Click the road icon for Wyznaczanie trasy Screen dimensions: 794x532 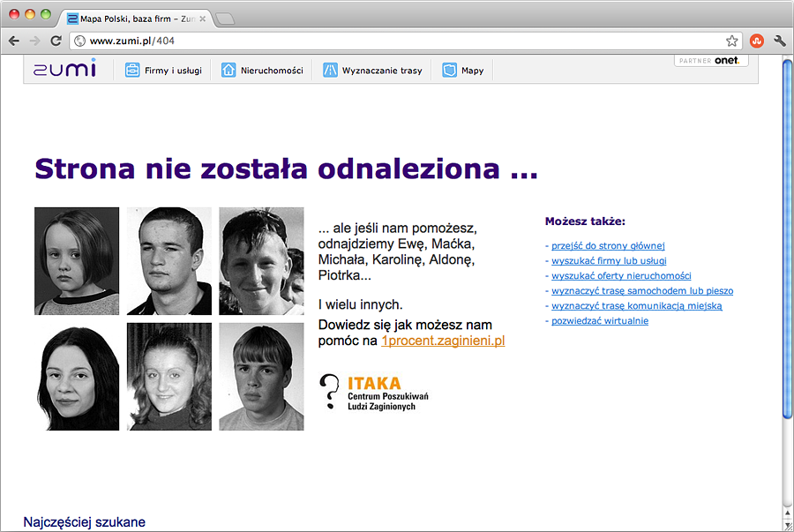click(x=330, y=70)
